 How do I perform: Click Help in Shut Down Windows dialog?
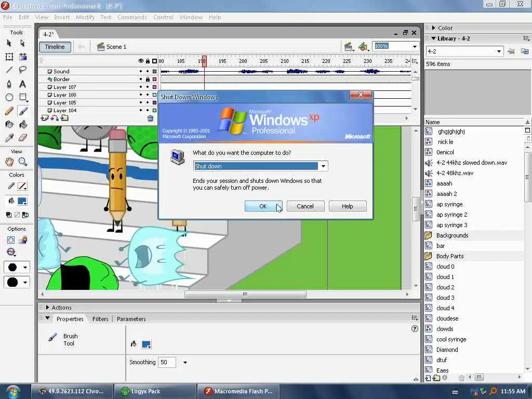tap(348, 206)
